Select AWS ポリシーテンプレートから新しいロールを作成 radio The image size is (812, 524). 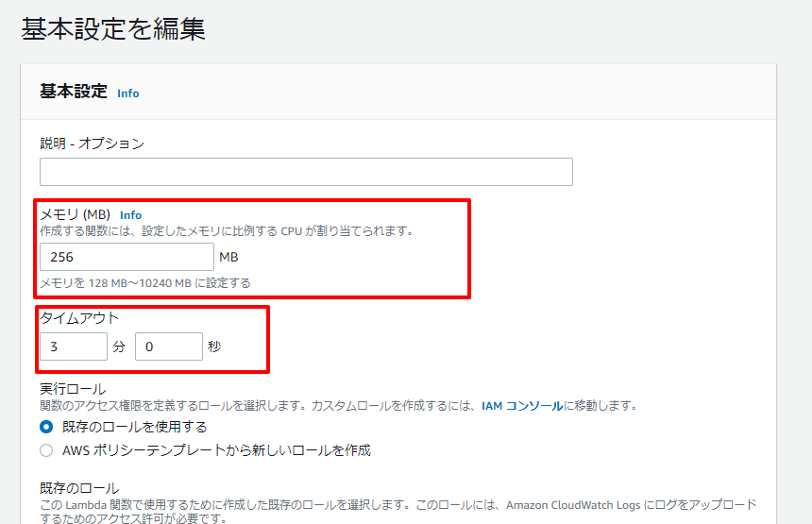click(x=46, y=450)
